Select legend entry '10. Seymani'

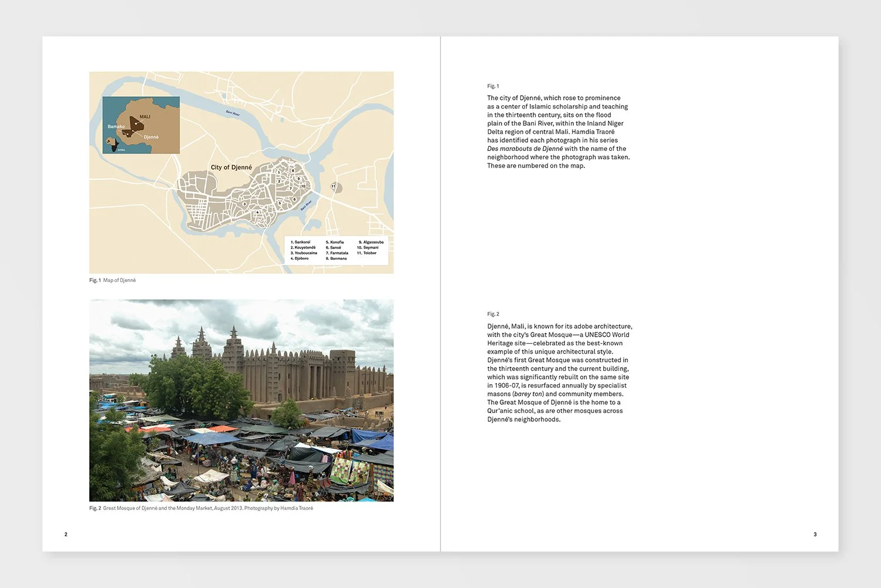(x=368, y=247)
